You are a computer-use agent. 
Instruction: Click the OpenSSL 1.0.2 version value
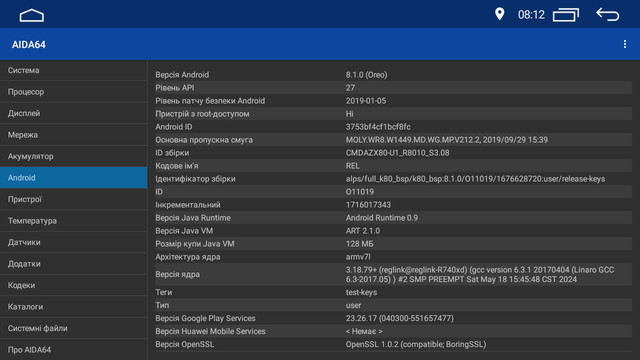416,344
